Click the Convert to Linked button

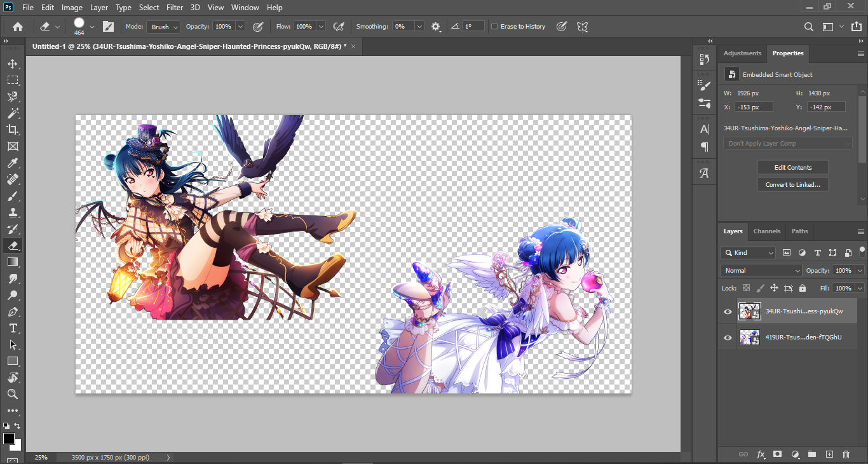(793, 185)
